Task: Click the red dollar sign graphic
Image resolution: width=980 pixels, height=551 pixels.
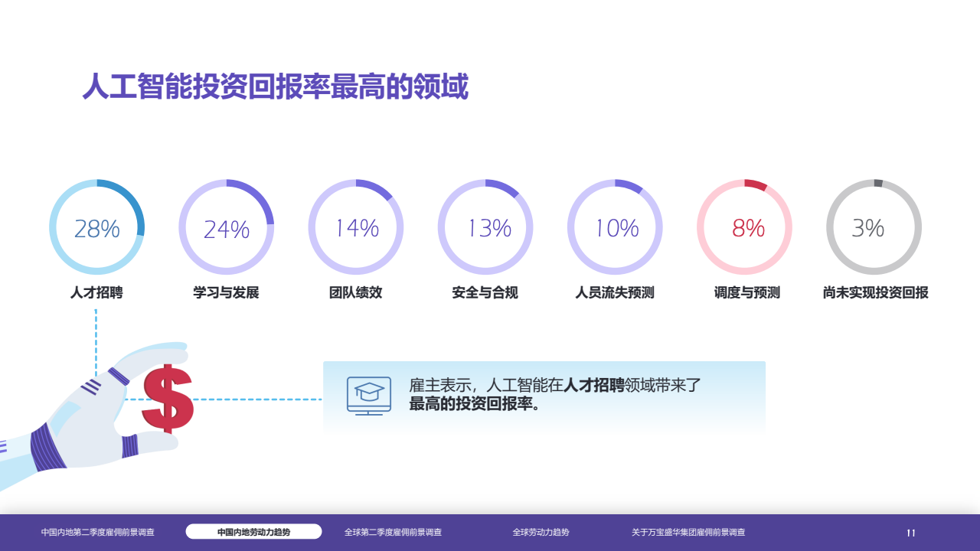Action: coord(168,398)
